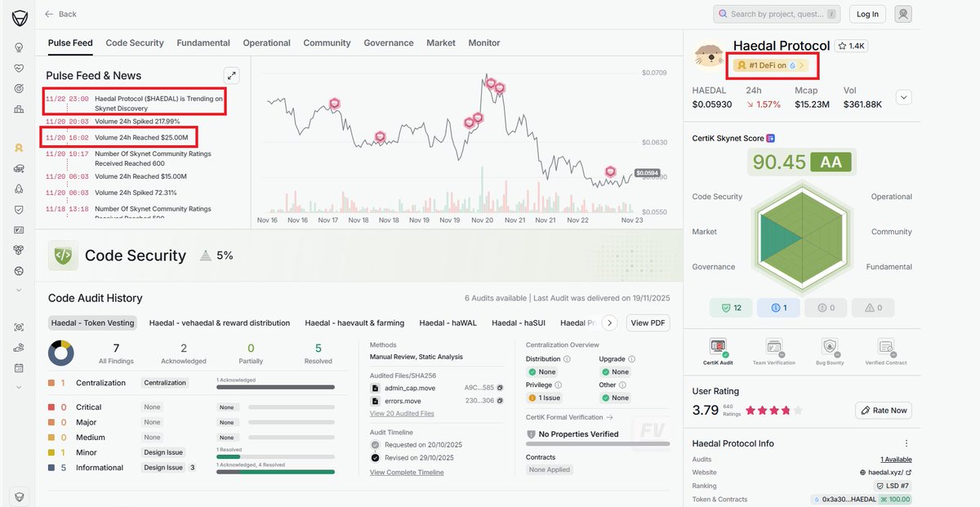
Task: Open Haedal Protocol Info three-dot menu
Action: click(906, 443)
